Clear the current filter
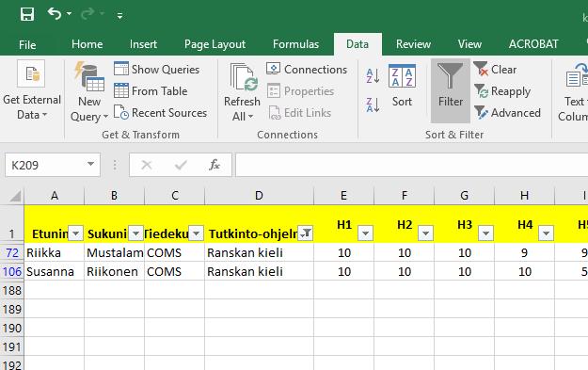The image size is (588, 370). pos(495,69)
